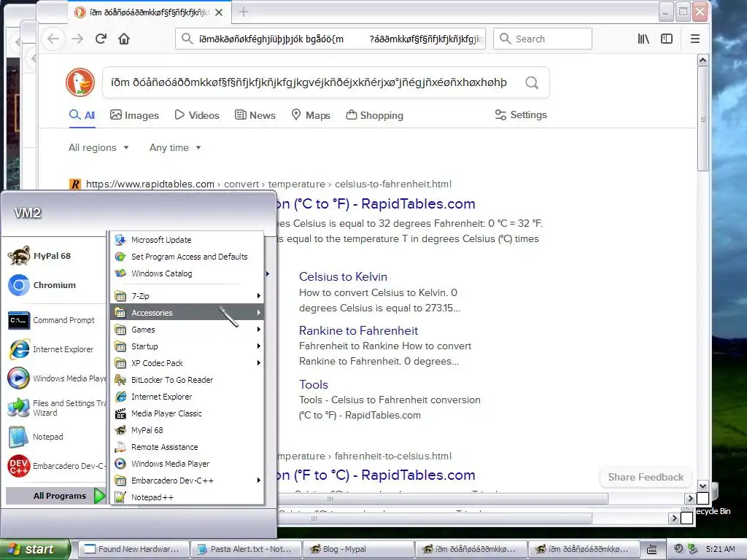Open the Tools sitelink
Image resolution: width=747 pixels, height=560 pixels.
314,384
